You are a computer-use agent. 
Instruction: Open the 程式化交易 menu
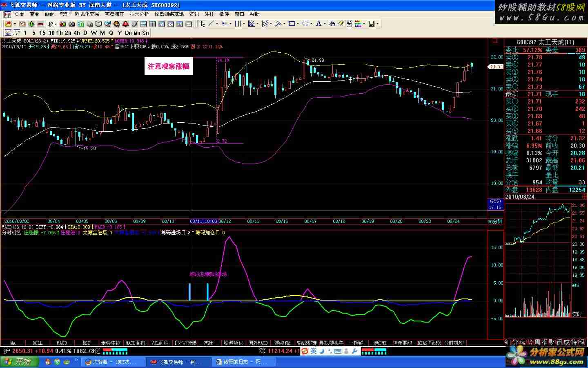click(87, 14)
